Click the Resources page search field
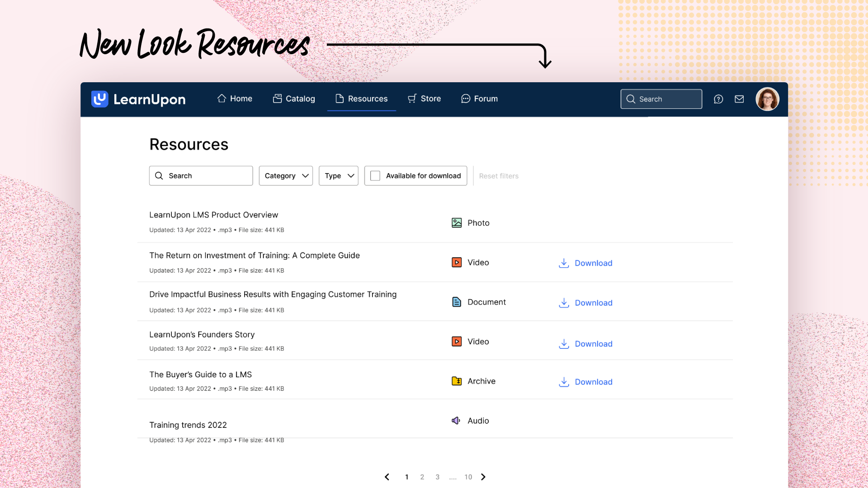 coord(201,176)
